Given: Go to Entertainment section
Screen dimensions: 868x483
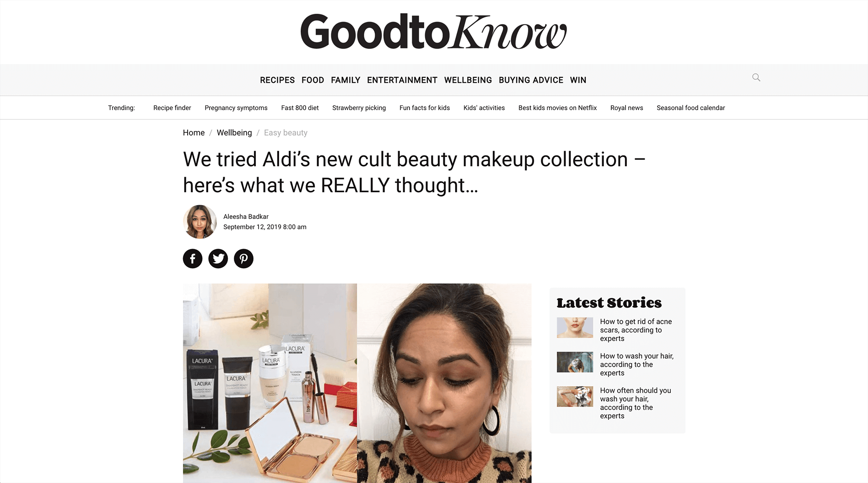Looking at the screenshot, I should [402, 80].
